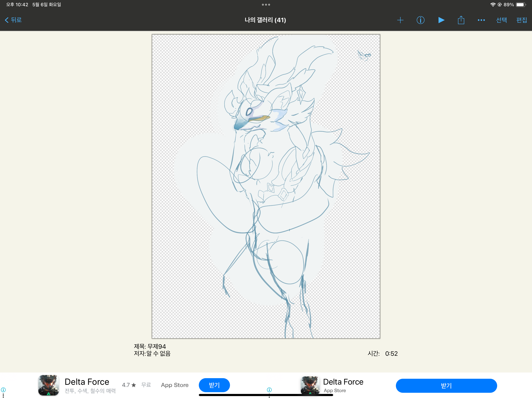Click the center ad info icon
The height and width of the screenshot is (399, 532).
(269, 390)
